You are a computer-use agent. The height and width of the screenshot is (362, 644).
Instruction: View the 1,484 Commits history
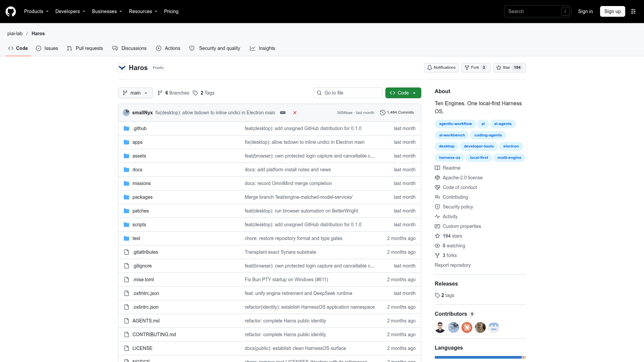[397, 113]
